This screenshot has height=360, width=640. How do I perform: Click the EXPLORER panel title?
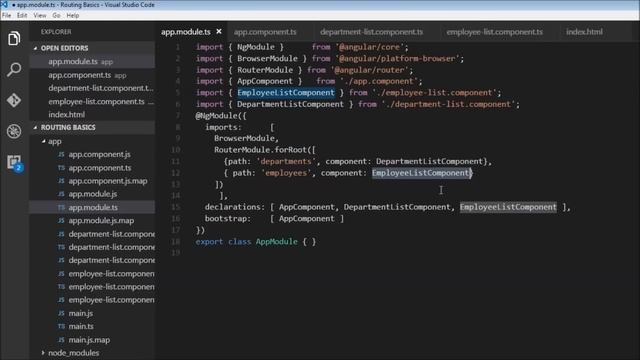56,32
